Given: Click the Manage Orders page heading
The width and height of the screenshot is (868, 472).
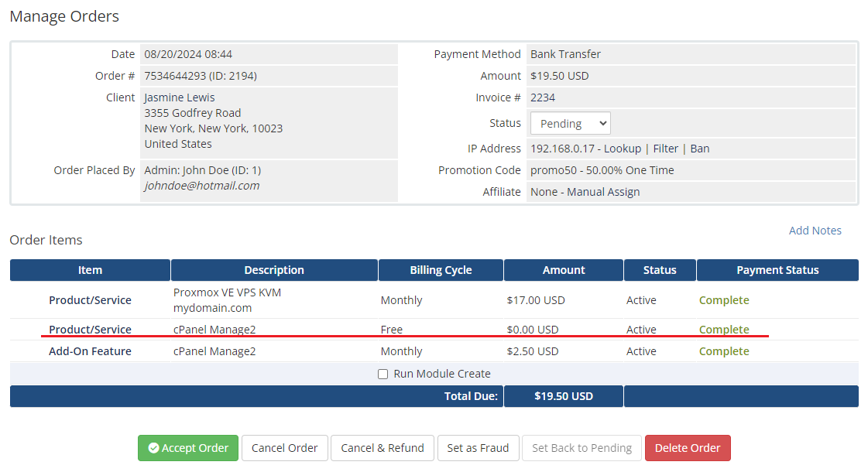Looking at the screenshot, I should tap(64, 16).
